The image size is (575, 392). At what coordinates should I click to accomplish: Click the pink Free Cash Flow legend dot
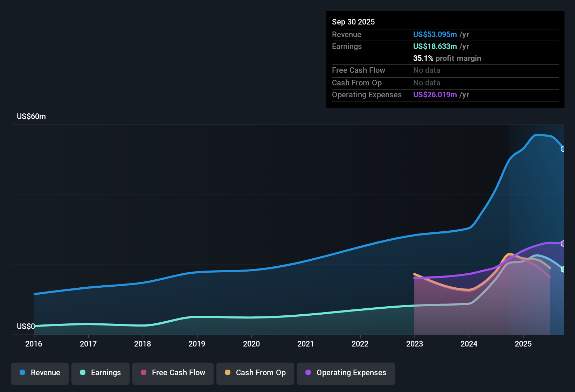point(143,373)
